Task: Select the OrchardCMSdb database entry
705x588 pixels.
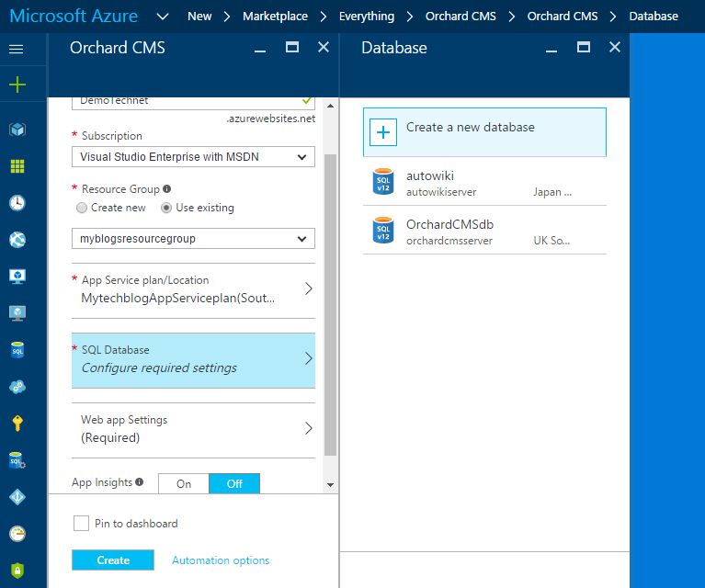Action: coord(484,231)
